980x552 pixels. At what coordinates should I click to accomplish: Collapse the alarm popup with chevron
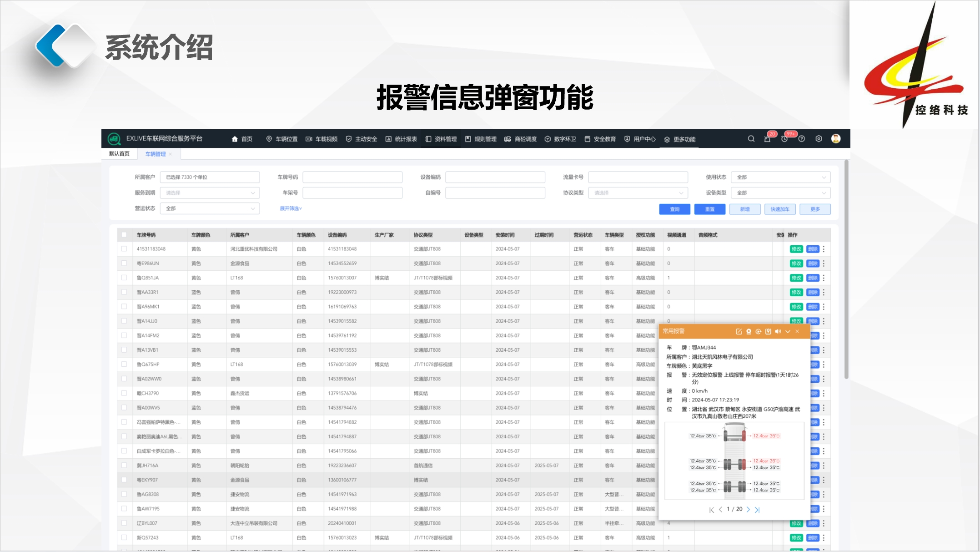point(788,332)
